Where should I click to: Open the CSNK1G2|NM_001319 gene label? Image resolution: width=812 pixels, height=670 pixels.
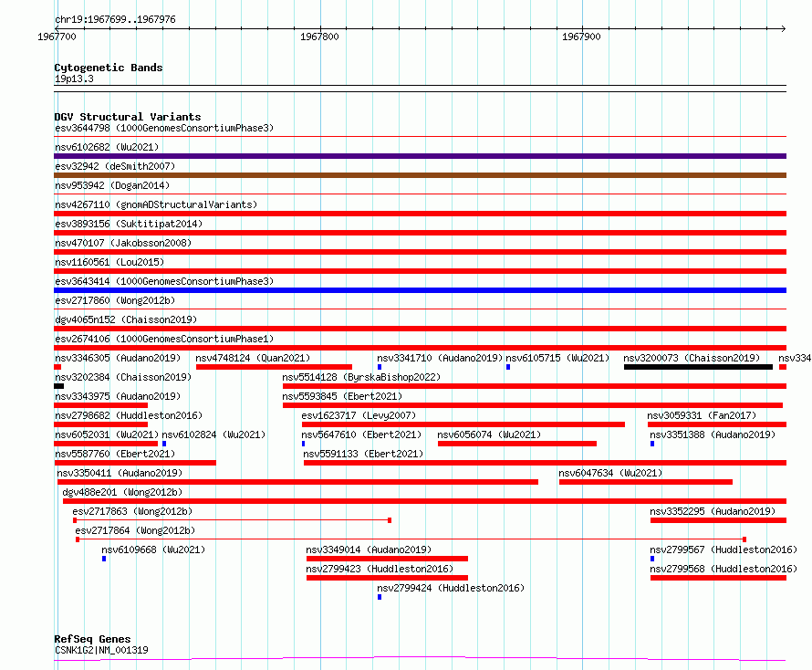[x=101, y=650]
